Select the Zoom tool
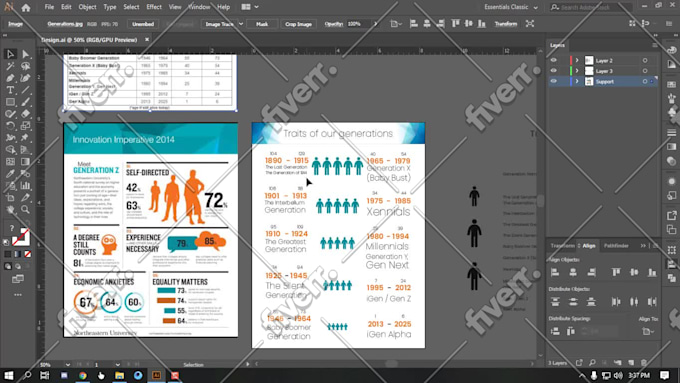Image resolution: width=680 pixels, height=383 pixels. [x=25, y=210]
